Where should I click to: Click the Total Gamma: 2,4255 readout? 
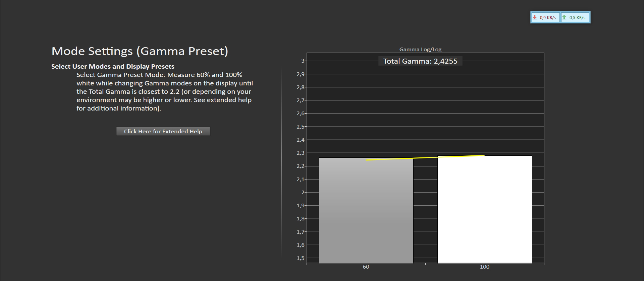click(420, 61)
